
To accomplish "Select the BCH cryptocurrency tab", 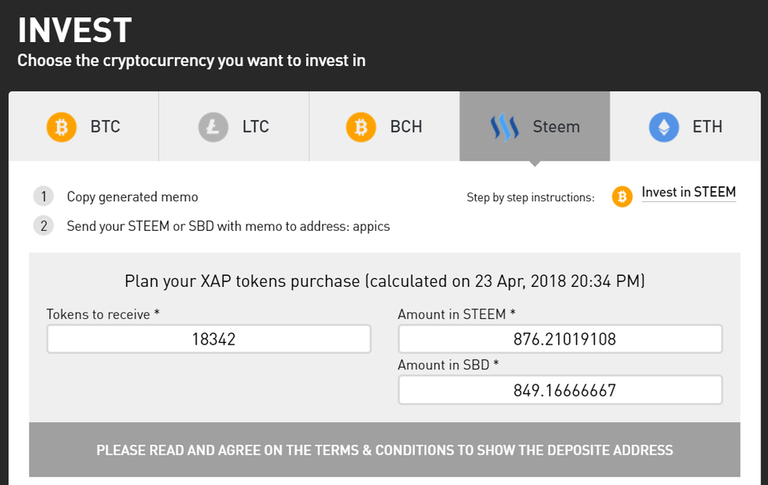I will click(384, 127).
